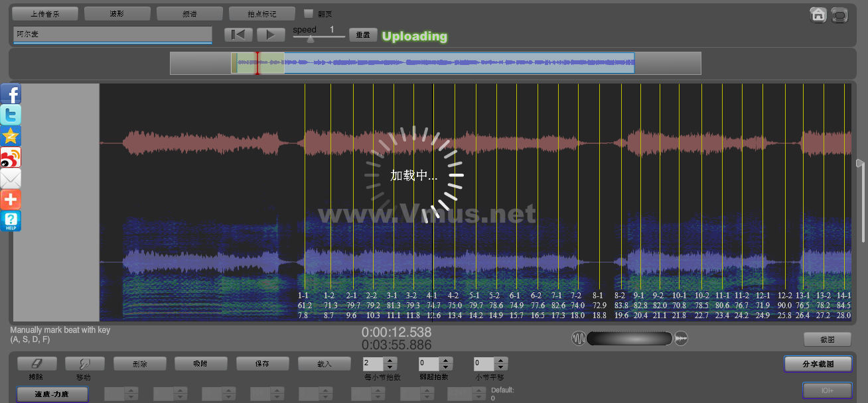868x403 pixels.
Task: Play the audio
Action: point(271,34)
